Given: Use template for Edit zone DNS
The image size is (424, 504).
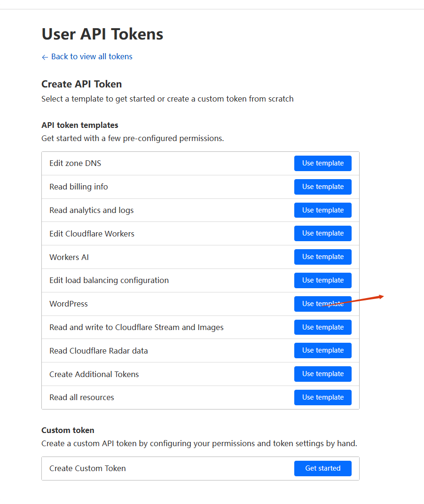Looking at the screenshot, I should [x=323, y=163].
